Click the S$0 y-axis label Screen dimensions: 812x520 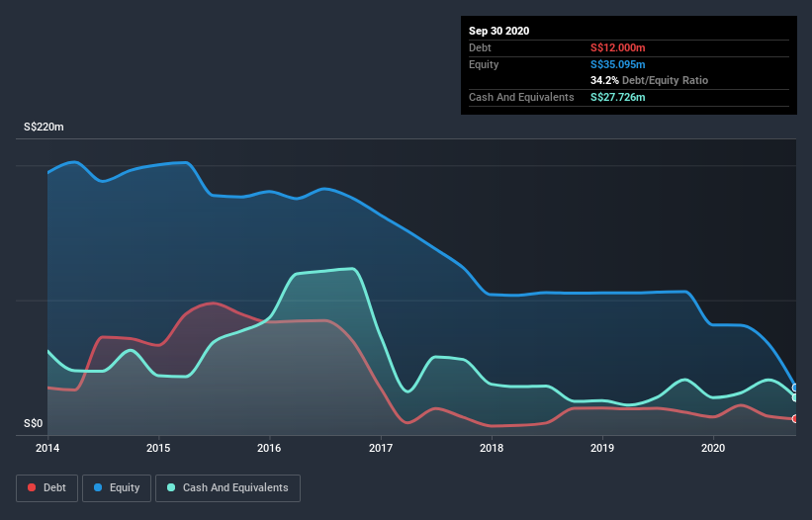tap(34, 423)
